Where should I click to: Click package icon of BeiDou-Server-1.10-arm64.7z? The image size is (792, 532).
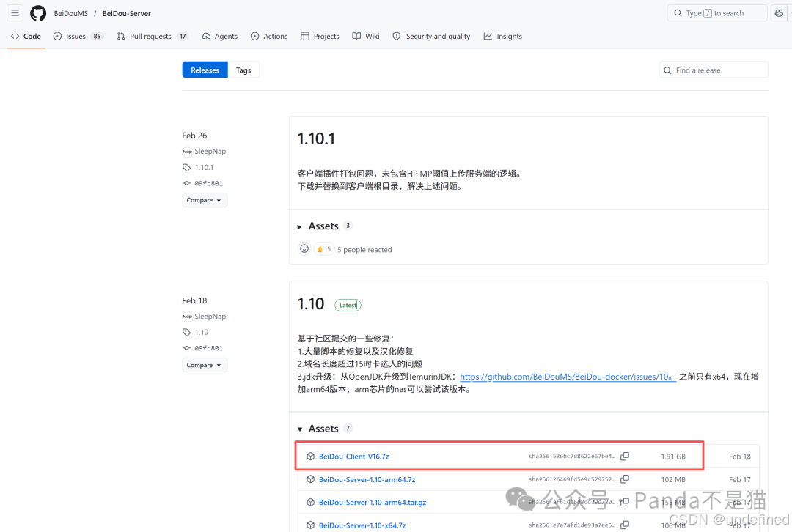click(x=311, y=479)
